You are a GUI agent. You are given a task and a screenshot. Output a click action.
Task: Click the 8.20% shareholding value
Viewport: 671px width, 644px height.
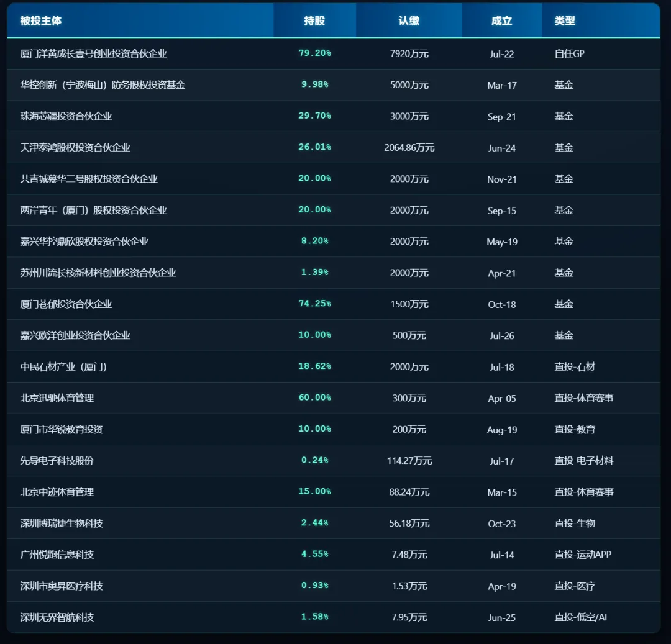point(315,241)
